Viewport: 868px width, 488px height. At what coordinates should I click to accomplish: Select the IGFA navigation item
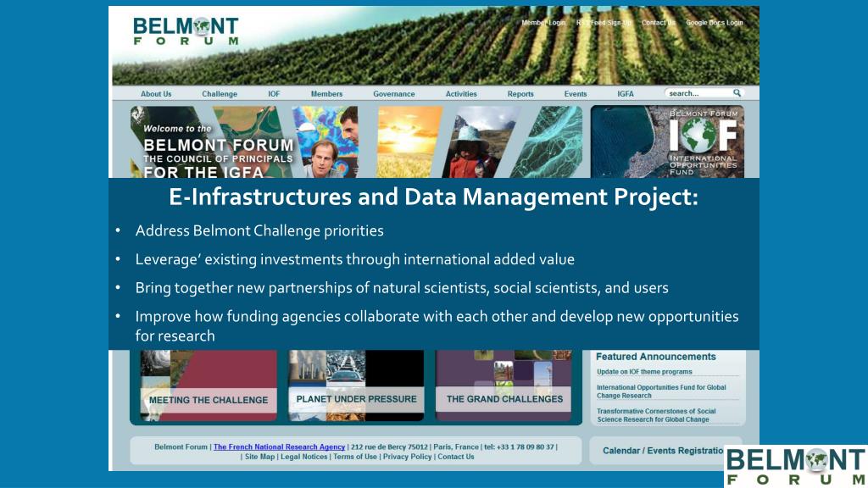(x=626, y=94)
